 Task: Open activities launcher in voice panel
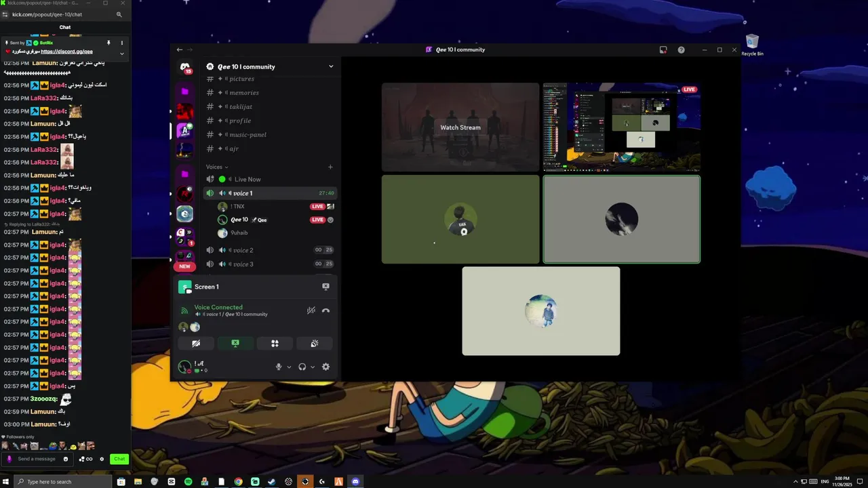tap(275, 344)
